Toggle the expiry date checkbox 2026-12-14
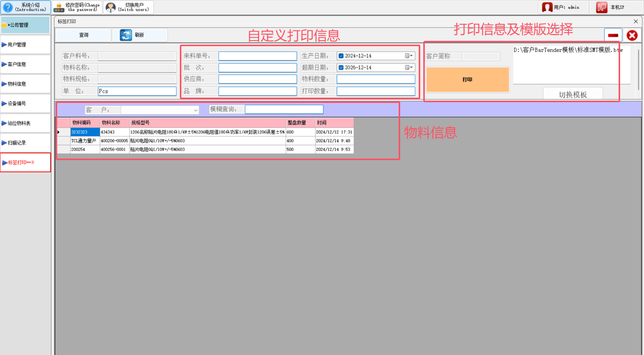Screen dimensions: 644x355 tap(341, 68)
